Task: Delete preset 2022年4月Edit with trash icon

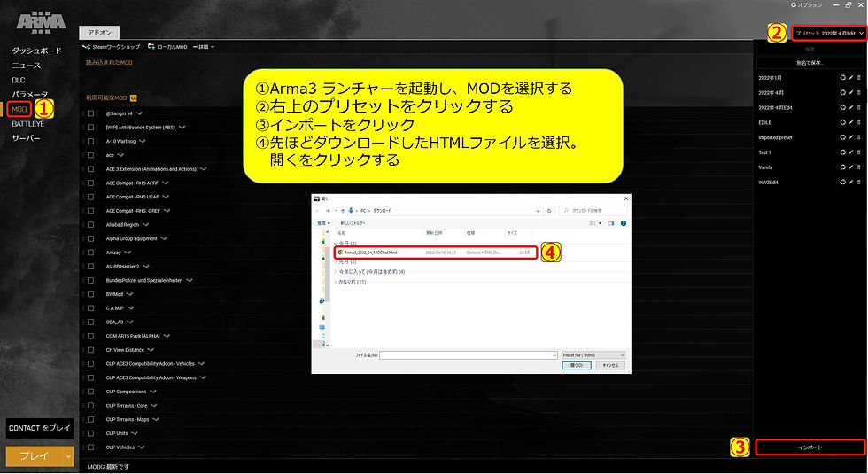Action: tap(859, 107)
